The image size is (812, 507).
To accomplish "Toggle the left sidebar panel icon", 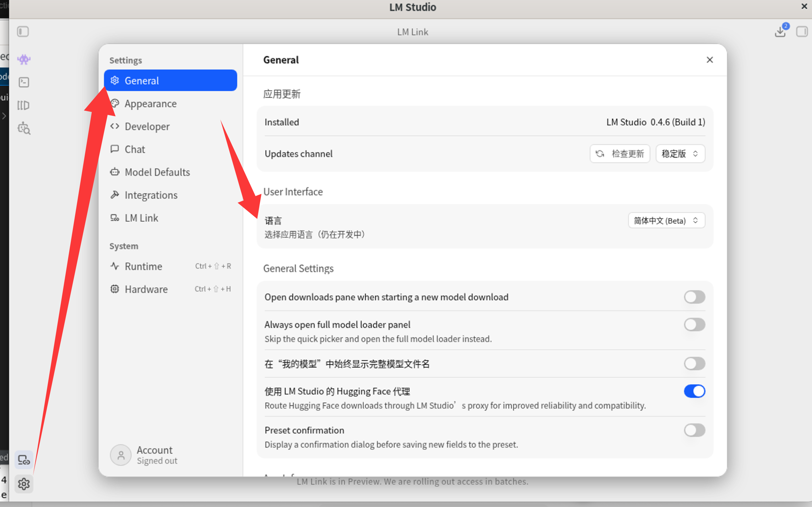I will tap(23, 32).
